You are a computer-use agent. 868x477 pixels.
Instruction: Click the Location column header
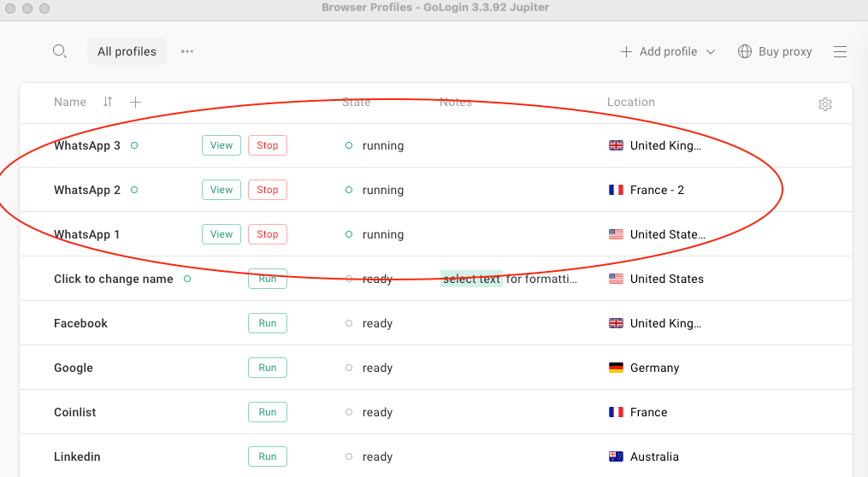pos(630,102)
